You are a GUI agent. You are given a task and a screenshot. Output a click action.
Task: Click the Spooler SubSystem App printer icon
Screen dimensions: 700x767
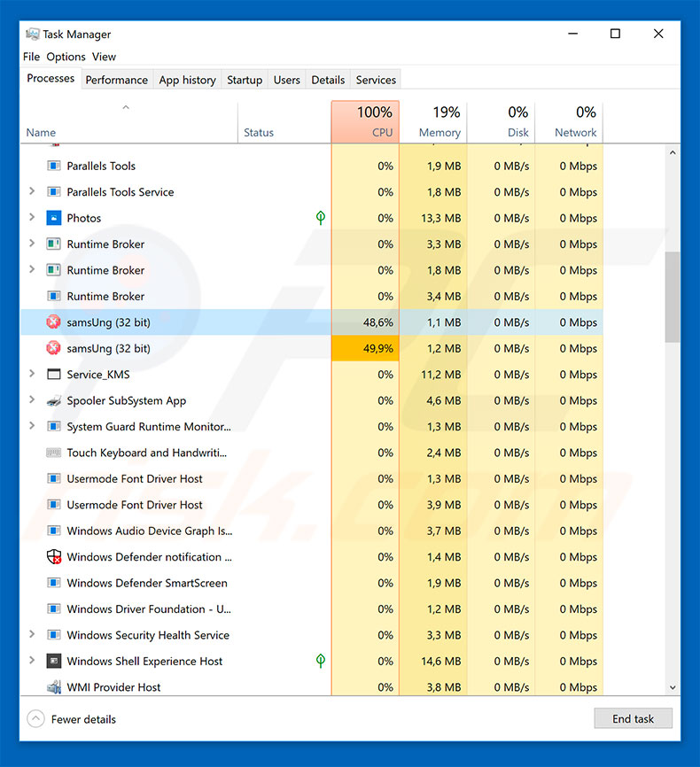coord(53,400)
